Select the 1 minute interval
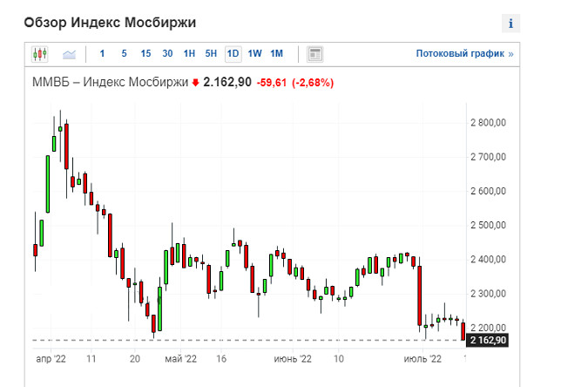This screenshot has height=387, width=588. coord(102,54)
